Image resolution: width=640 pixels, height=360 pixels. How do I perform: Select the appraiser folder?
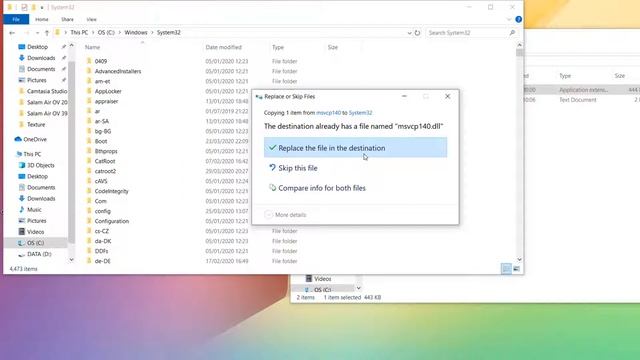pos(106,101)
